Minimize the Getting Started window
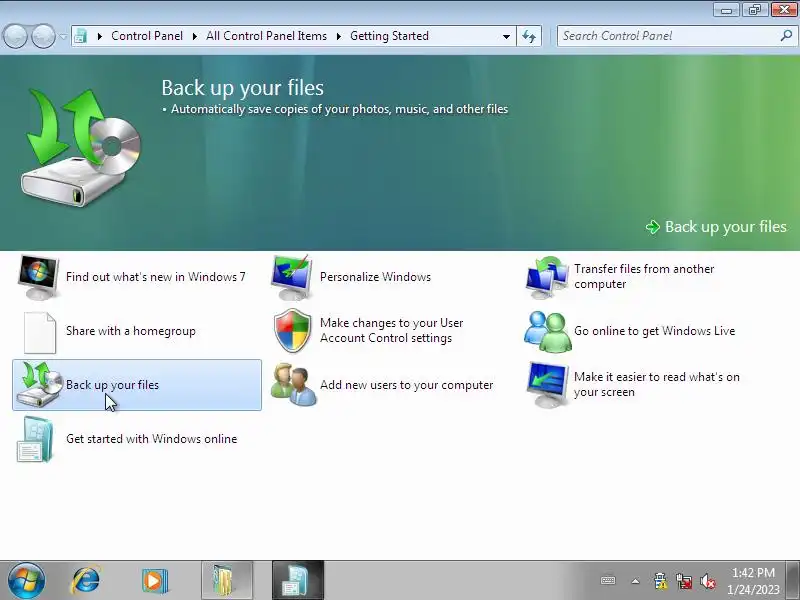 (726, 9)
